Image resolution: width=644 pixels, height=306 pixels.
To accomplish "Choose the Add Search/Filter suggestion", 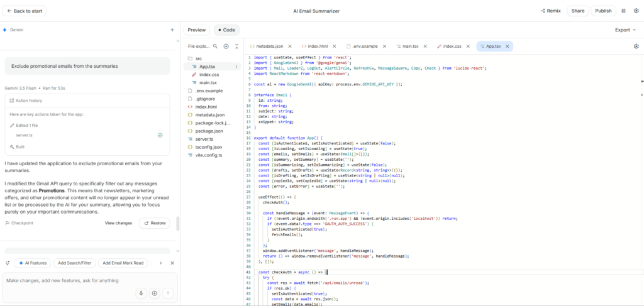I will (x=75, y=263).
